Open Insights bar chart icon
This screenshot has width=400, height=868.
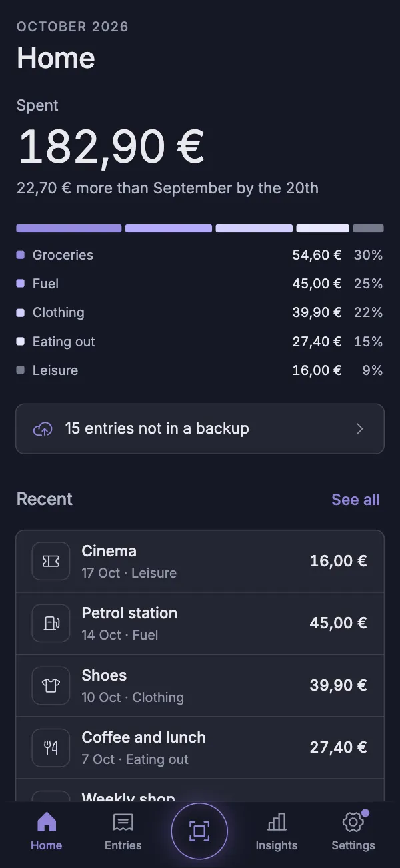point(277,822)
